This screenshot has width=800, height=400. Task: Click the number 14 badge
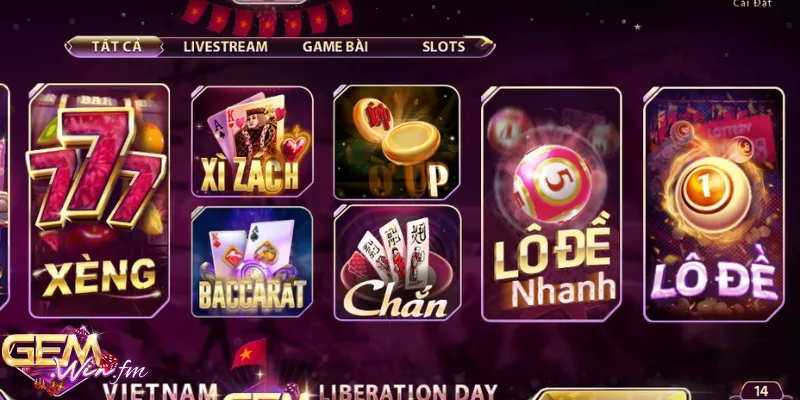point(761,391)
